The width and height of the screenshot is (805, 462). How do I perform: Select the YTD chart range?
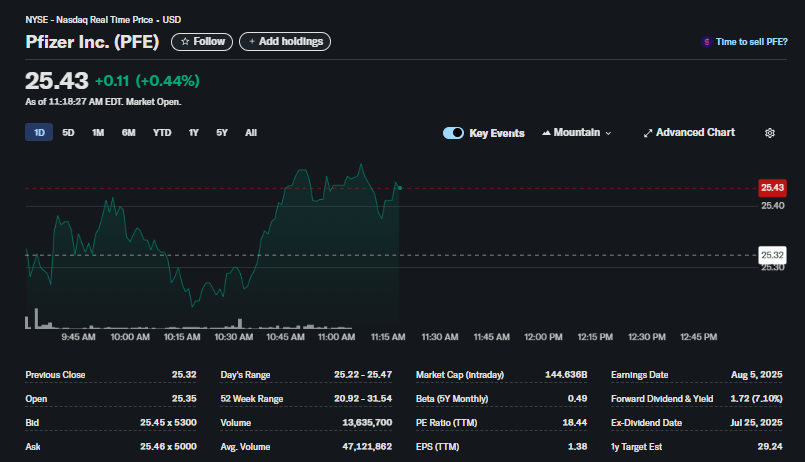point(162,132)
